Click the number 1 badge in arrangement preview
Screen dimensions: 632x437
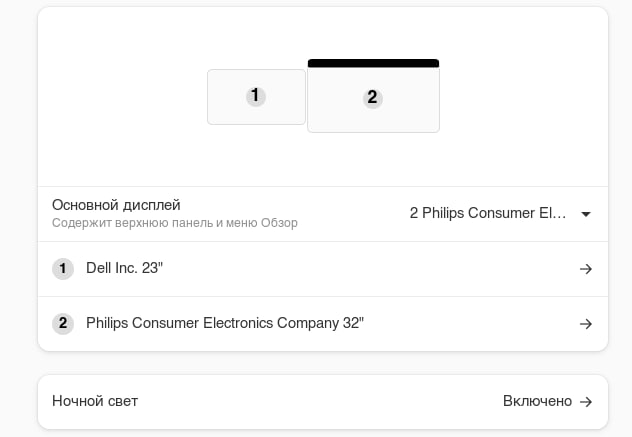256,96
